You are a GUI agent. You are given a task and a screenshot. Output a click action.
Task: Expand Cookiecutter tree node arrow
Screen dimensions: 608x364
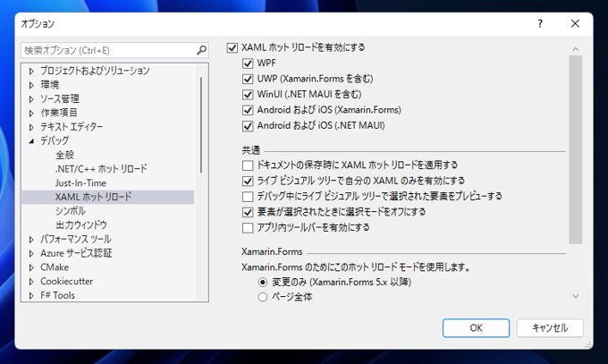pyautogui.click(x=31, y=282)
